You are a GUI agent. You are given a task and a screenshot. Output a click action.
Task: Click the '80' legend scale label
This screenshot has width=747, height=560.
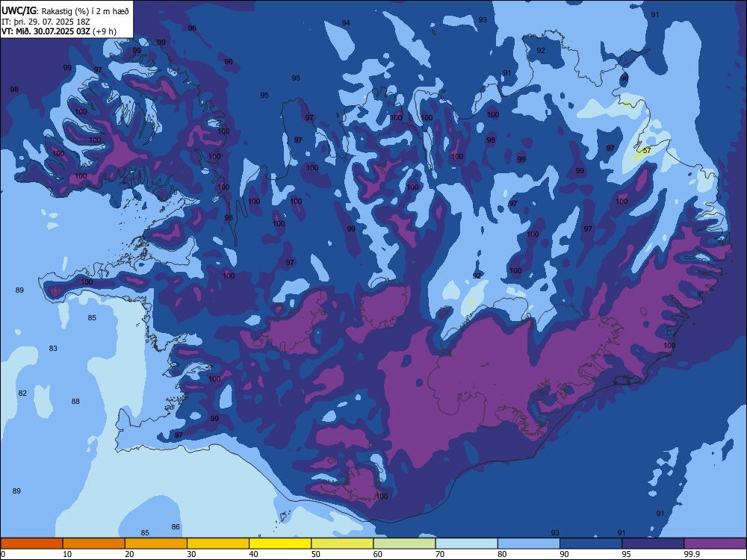pos(502,554)
